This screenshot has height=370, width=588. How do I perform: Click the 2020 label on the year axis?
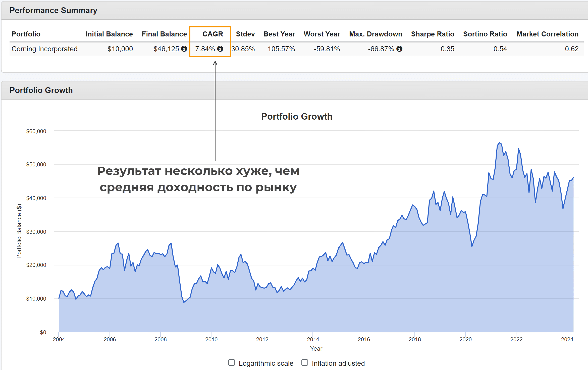click(x=465, y=339)
